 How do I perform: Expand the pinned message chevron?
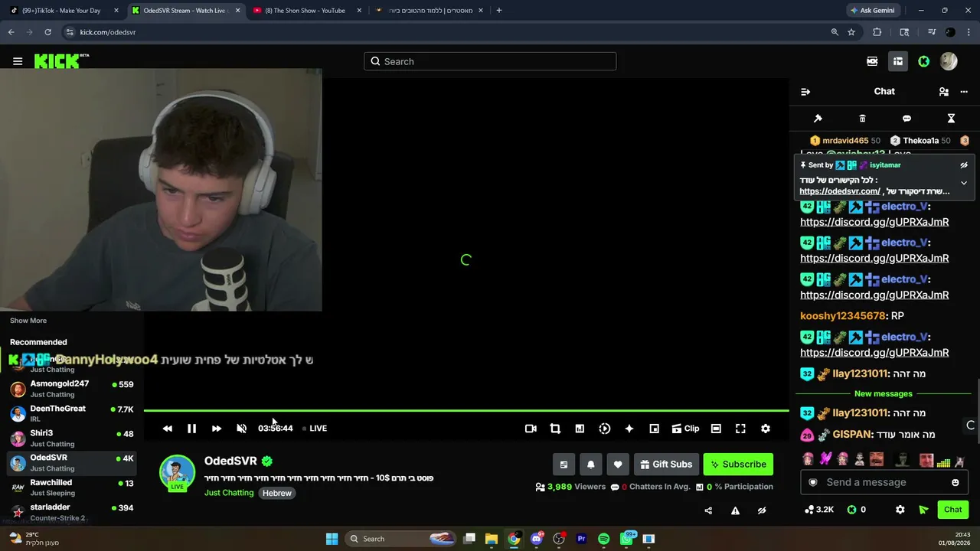tap(964, 183)
